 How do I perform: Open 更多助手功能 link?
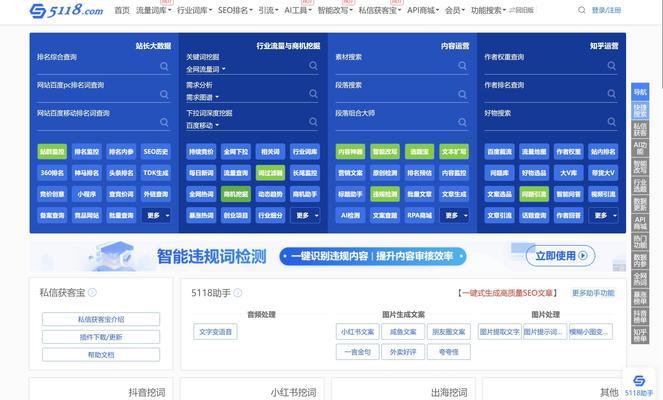[x=593, y=293]
